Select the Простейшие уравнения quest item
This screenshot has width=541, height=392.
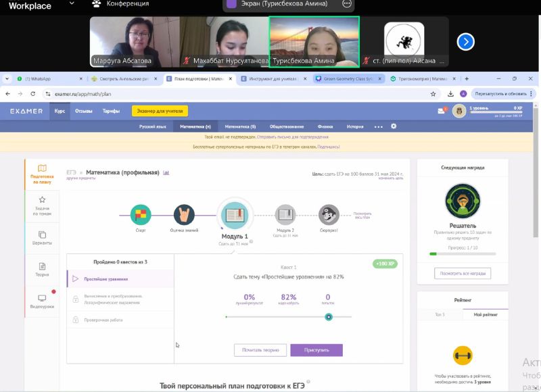(106, 278)
